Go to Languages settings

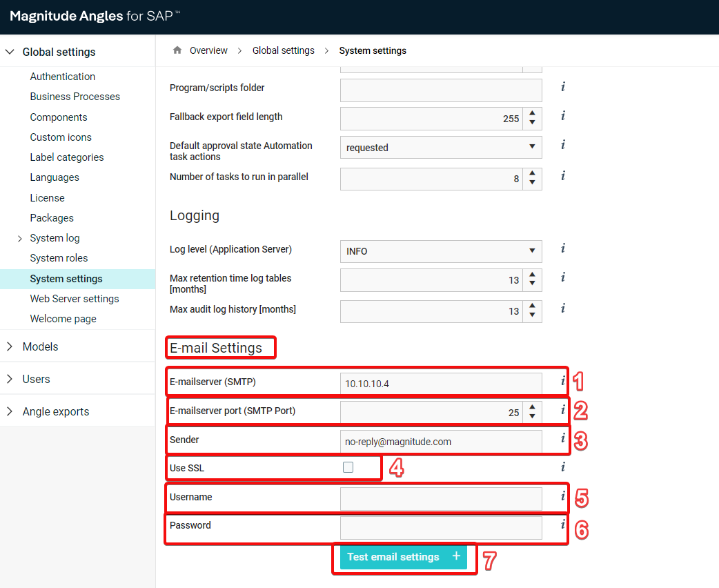[x=55, y=177]
